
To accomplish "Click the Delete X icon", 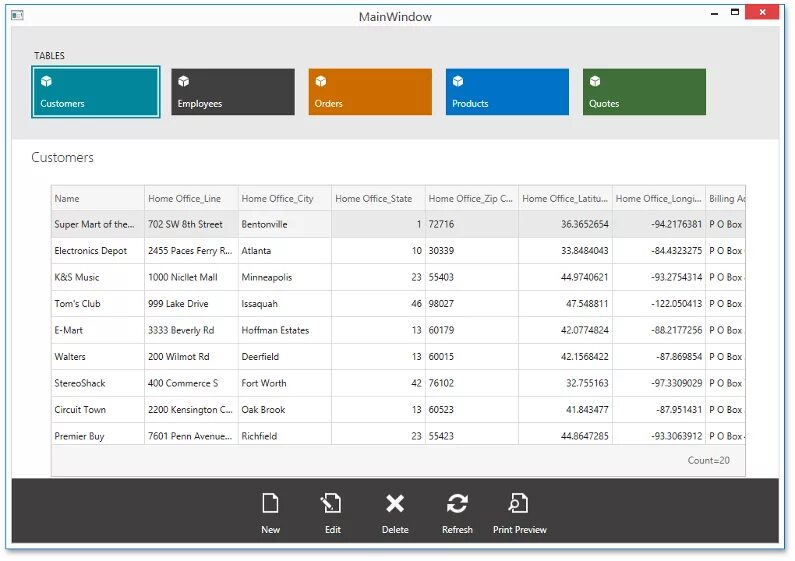I will [x=395, y=503].
